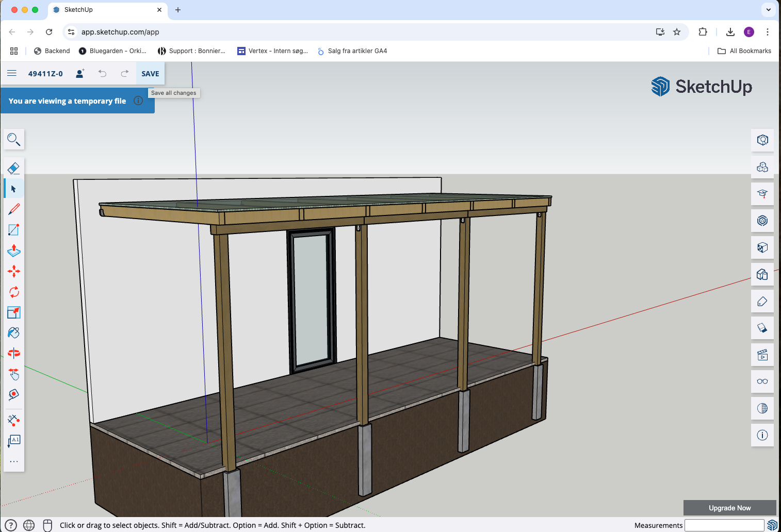Choose the Push/Pull tool
Screen dimensions: 781x532
click(x=14, y=251)
